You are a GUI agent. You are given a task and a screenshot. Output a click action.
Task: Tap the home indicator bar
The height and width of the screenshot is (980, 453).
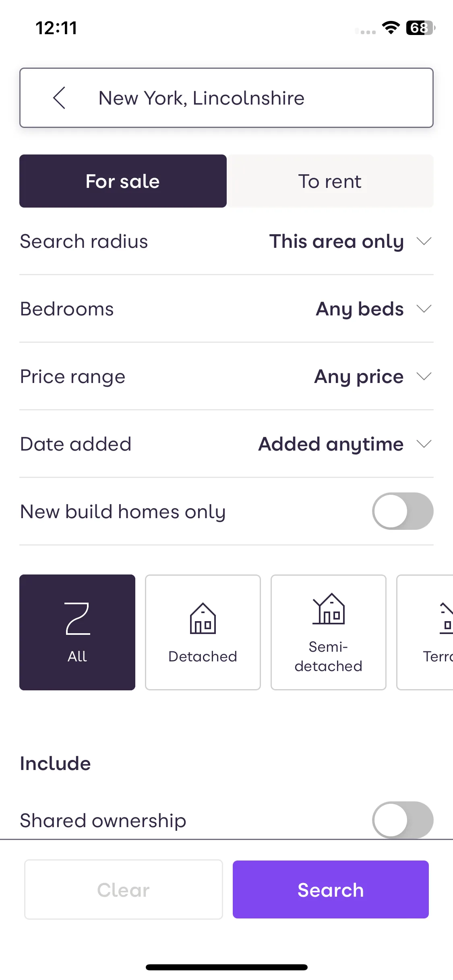coord(226,967)
